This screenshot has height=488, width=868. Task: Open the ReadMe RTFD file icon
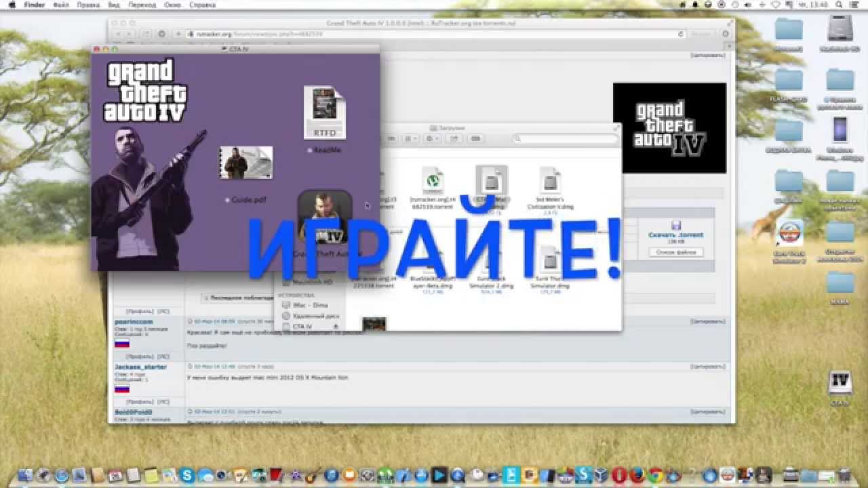tap(325, 113)
